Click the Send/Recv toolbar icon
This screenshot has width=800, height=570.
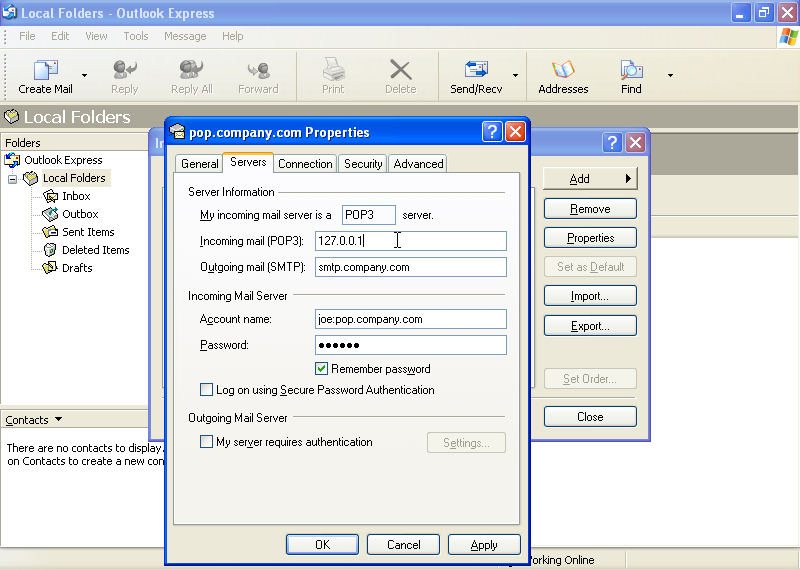(x=476, y=69)
